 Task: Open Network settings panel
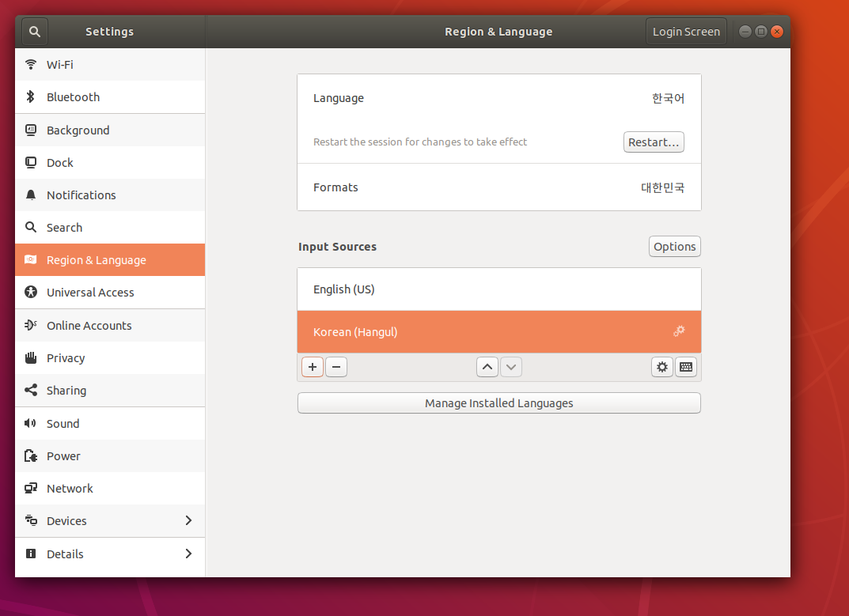[110, 488]
